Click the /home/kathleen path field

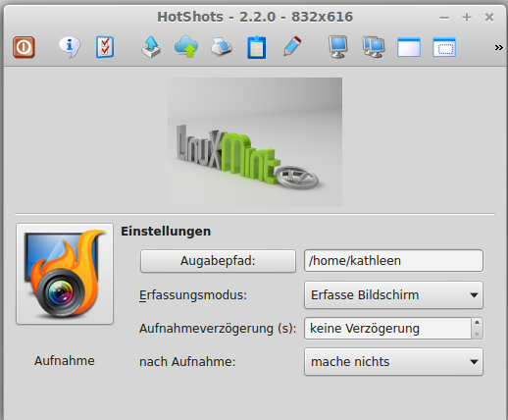click(393, 261)
